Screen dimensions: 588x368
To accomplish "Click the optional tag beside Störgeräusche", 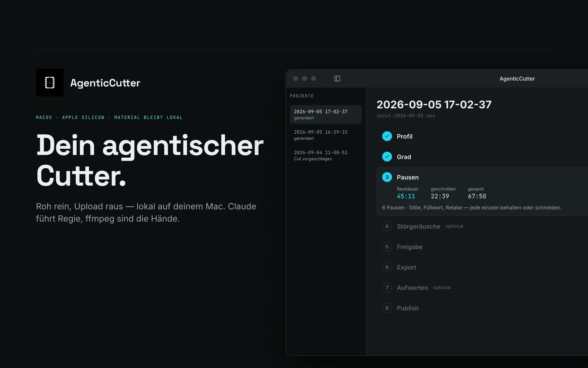I will pos(454,226).
